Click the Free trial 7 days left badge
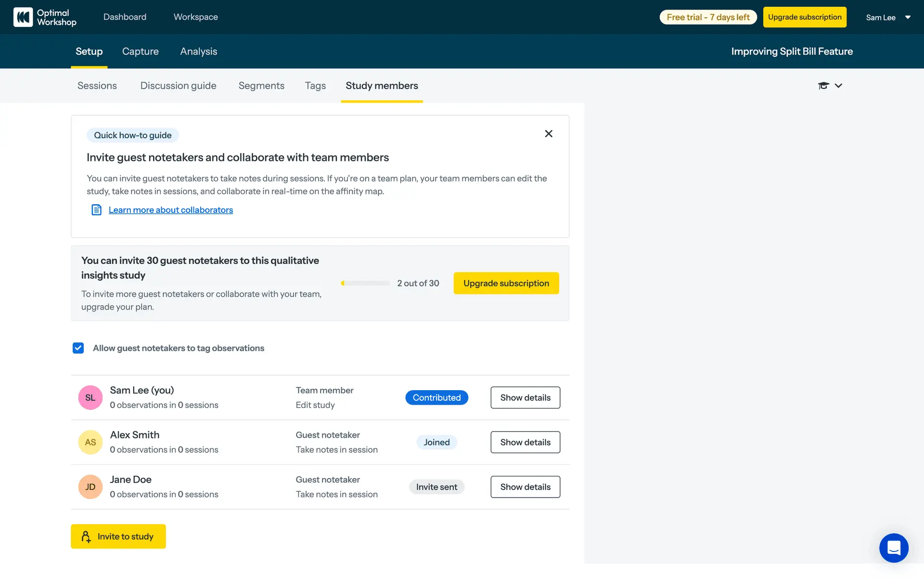Image resolution: width=924 pixels, height=578 pixels. pyautogui.click(x=707, y=17)
